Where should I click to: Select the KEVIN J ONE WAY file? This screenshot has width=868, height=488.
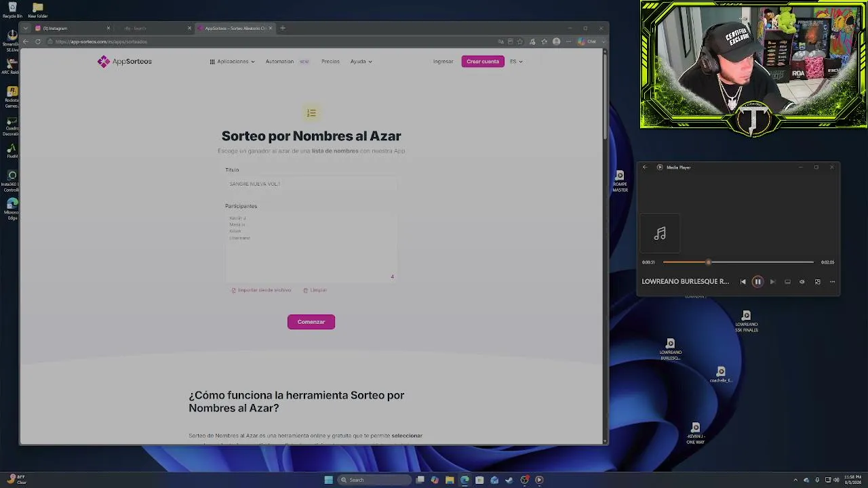(695, 434)
